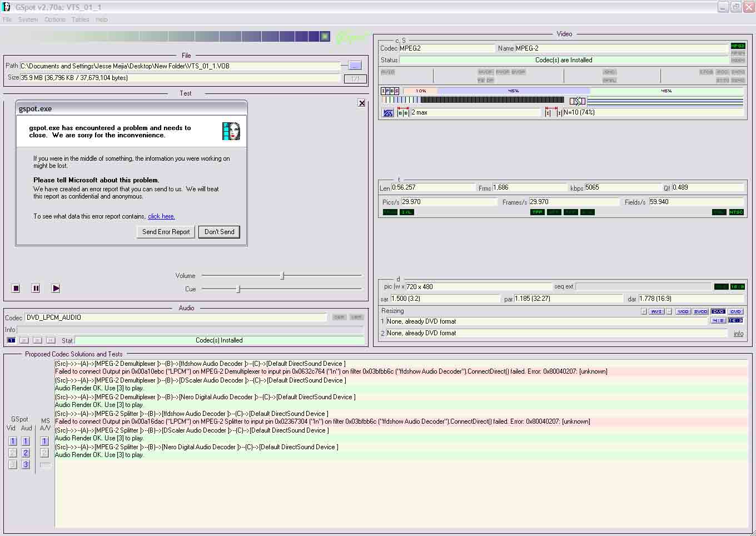The height and width of the screenshot is (536, 756).
Task: Click the CBR indicator in Audio panel
Action: pyautogui.click(x=339, y=317)
